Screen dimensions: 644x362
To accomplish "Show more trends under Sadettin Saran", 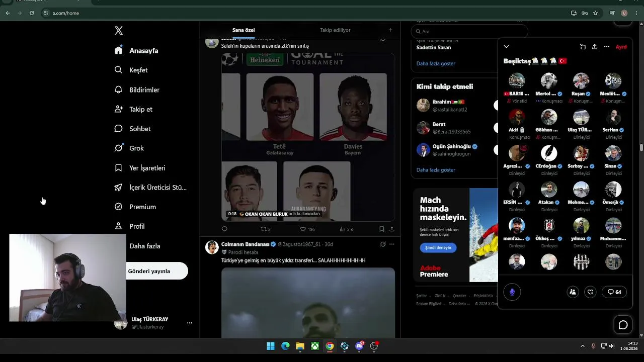I will 436,64.
